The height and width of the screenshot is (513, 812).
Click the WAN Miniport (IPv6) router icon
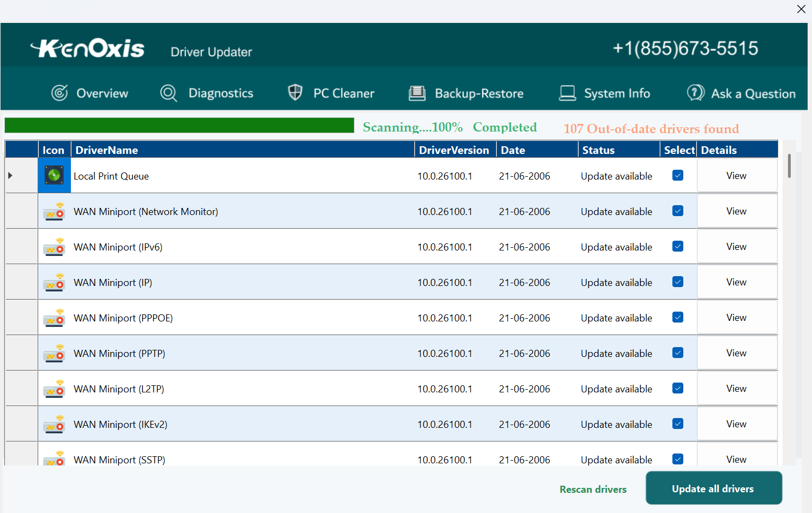(54, 246)
